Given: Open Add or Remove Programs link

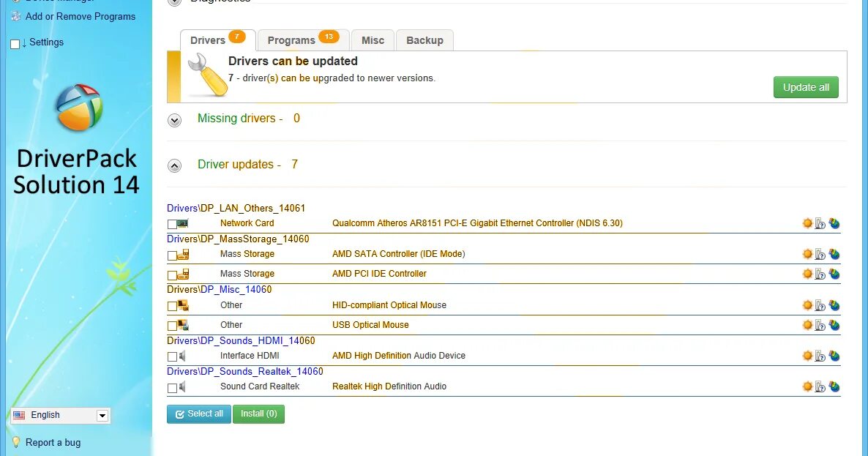Looking at the screenshot, I should click(81, 17).
